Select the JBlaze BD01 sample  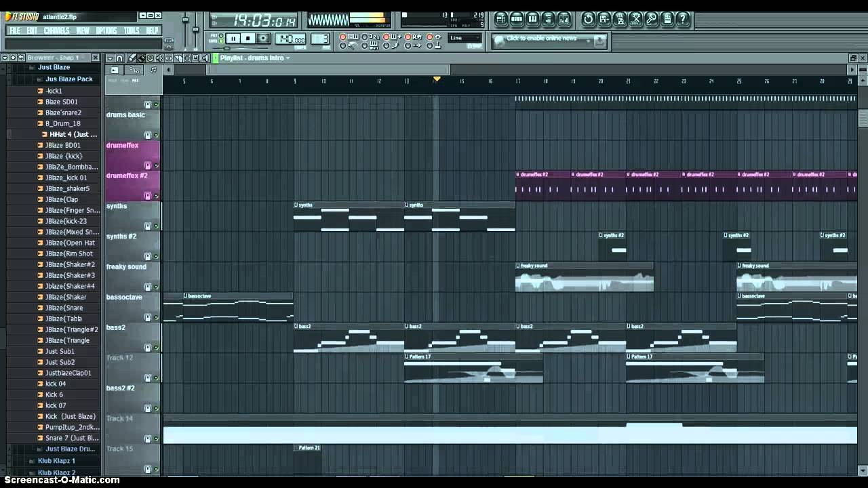click(62, 145)
